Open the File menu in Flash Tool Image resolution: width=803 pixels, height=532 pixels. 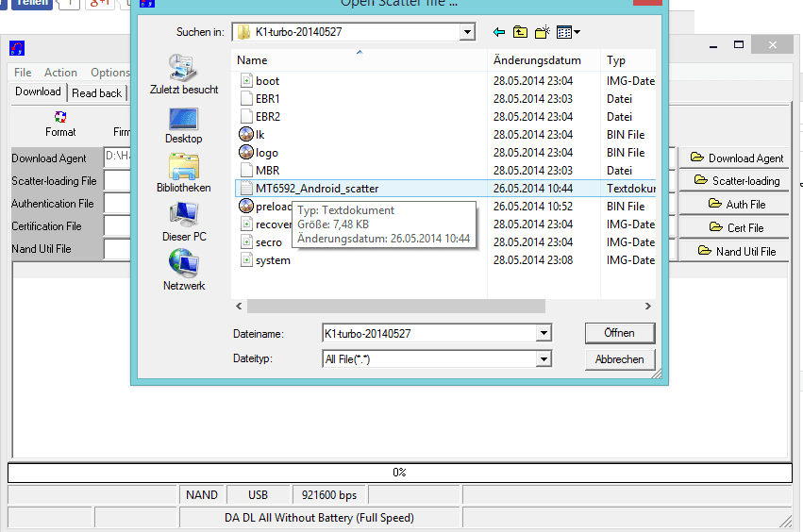coord(23,73)
